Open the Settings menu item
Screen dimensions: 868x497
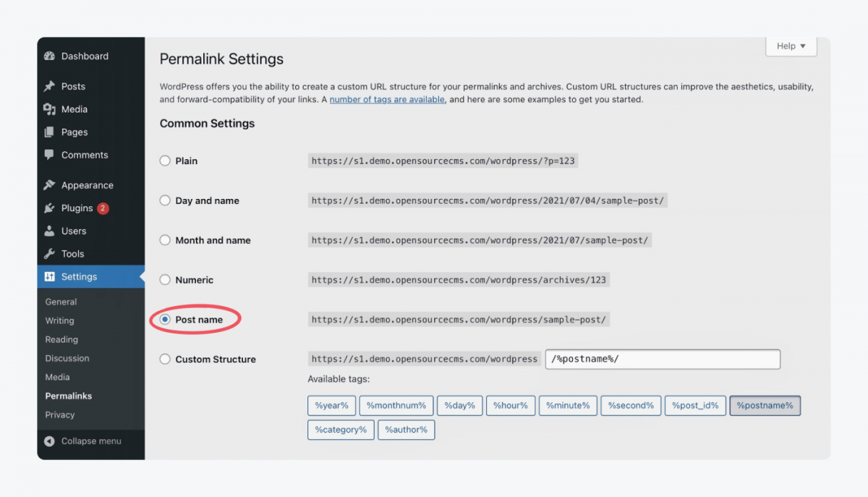[91, 277]
